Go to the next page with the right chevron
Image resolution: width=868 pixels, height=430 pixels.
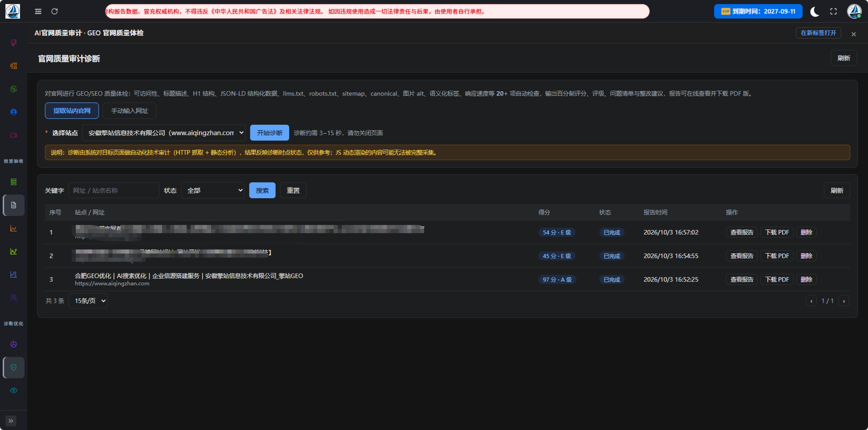click(x=844, y=301)
